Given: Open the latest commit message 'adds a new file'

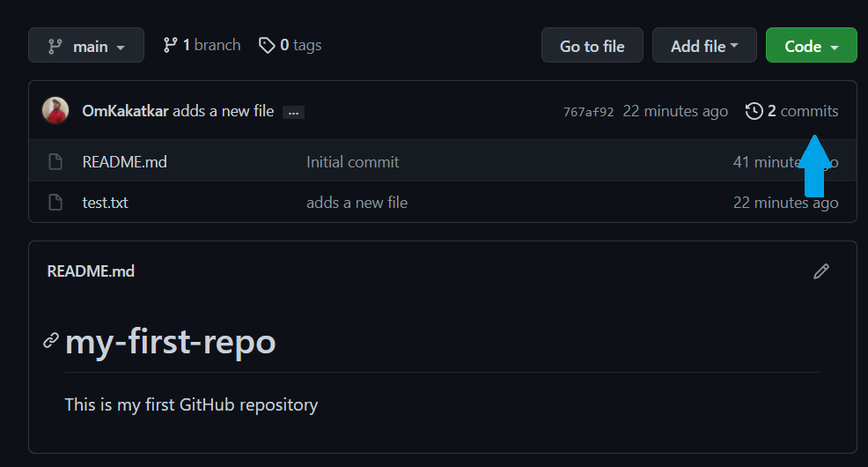Looking at the screenshot, I should coord(223,111).
